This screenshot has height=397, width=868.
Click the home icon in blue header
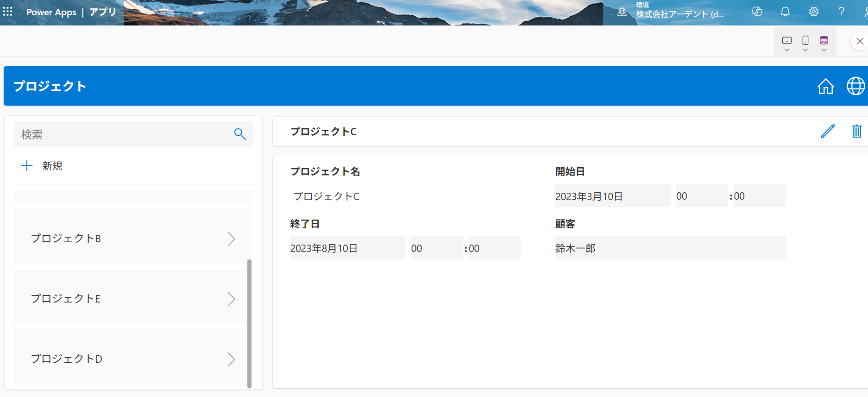[825, 86]
